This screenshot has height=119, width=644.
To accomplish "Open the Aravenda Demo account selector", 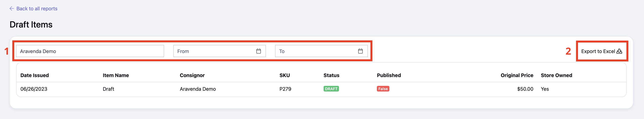I will (x=90, y=51).
